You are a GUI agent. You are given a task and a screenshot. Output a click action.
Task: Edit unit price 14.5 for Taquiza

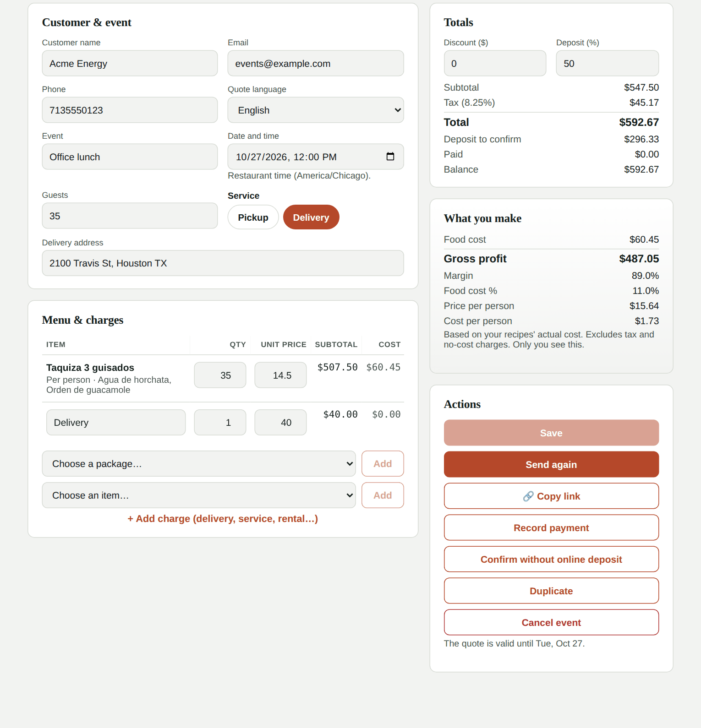pos(280,375)
